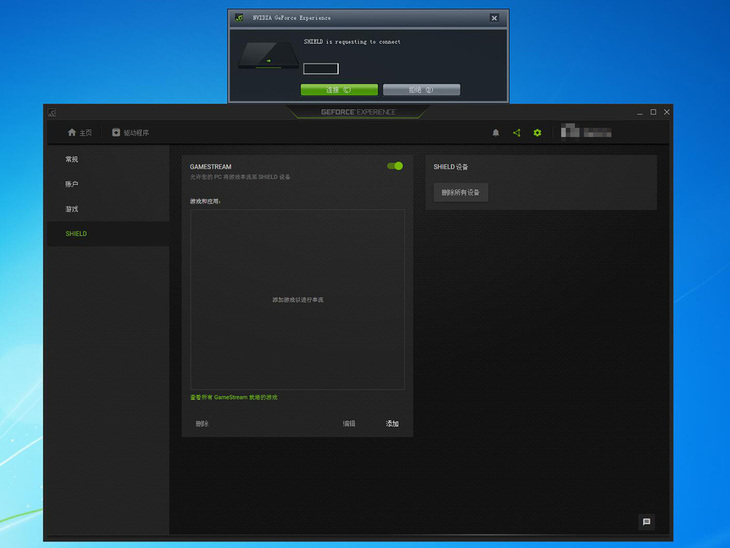Open settings with the green gear icon
The width and height of the screenshot is (730, 548).
point(537,133)
